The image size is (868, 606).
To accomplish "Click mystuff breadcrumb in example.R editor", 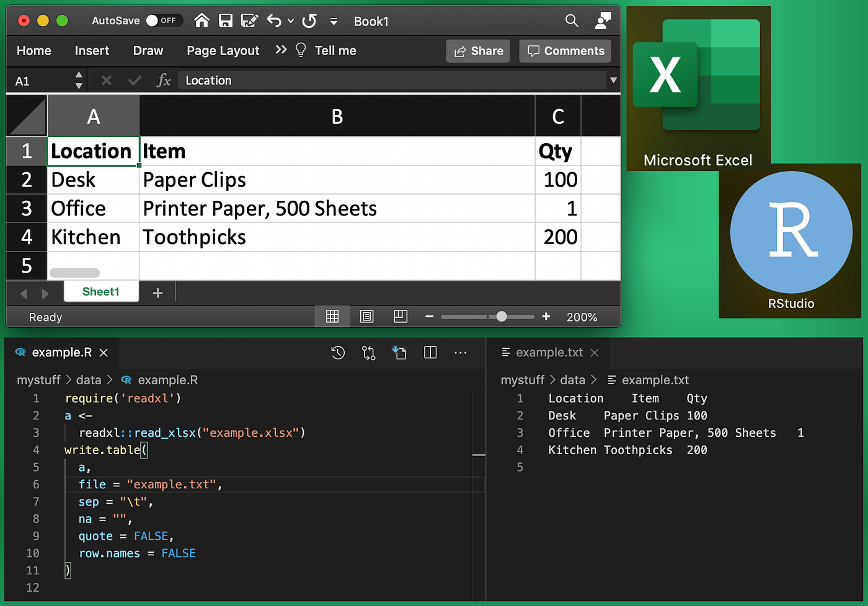I will [38, 380].
